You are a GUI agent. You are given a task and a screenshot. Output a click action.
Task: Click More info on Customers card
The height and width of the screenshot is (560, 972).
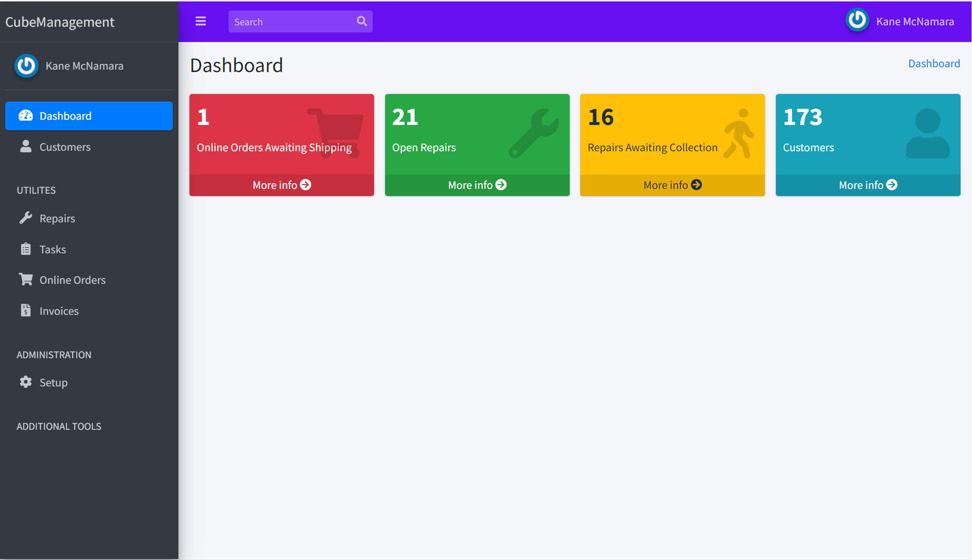(x=867, y=185)
